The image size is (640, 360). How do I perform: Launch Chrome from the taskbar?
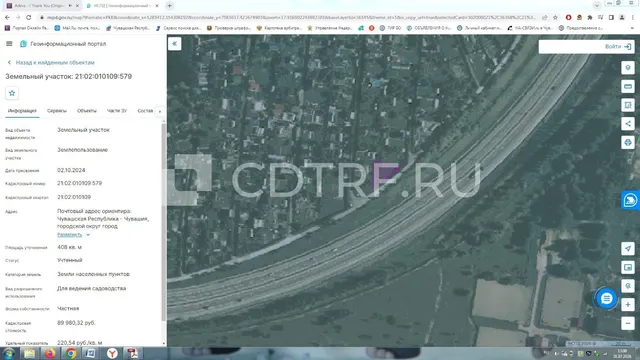pyautogui.click(x=71, y=353)
